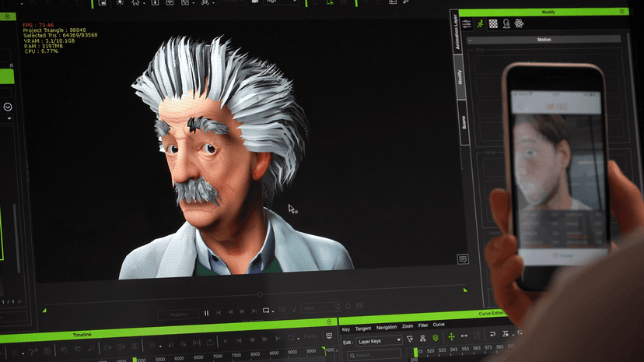Toggle the green stacked layers icon in Curve Editor
Image resolution: width=644 pixels, height=362 pixels.
[x=436, y=338]
